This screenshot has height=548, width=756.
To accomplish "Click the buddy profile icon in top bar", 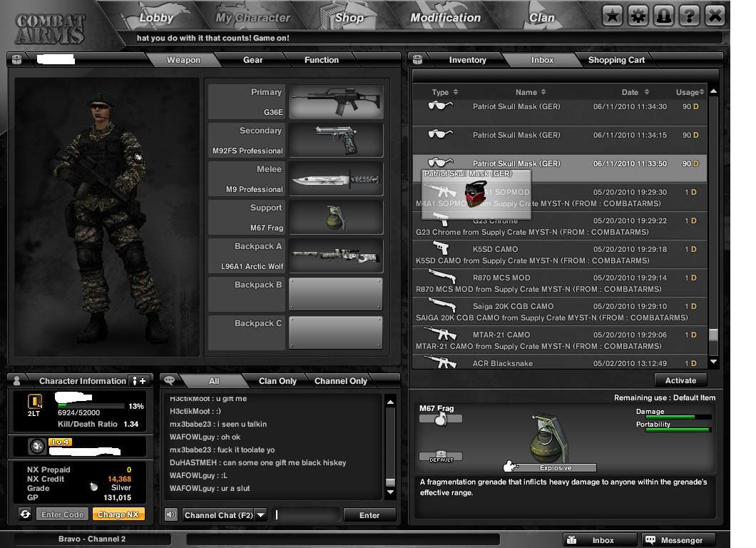I will (664, 16).
